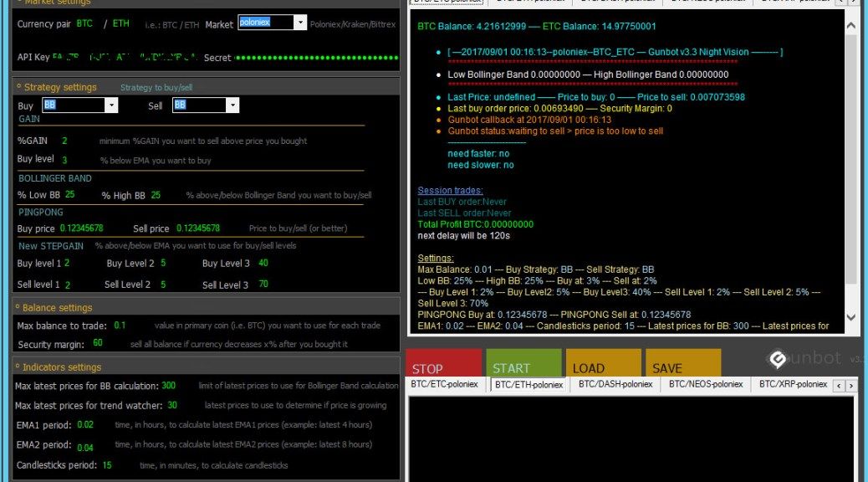Click the 'Last SELL order:Never' log line
868x482 pixels.
pos(464,213)
